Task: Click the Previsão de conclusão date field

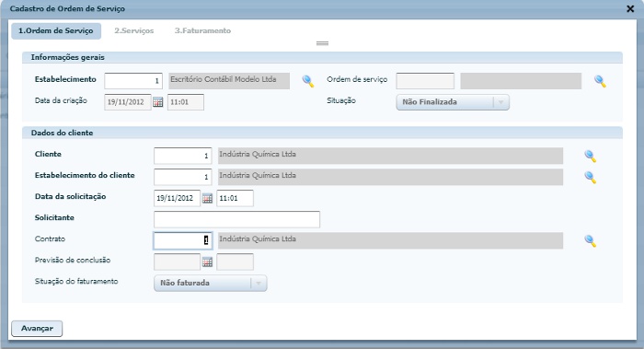Action: tap(177, 262)
